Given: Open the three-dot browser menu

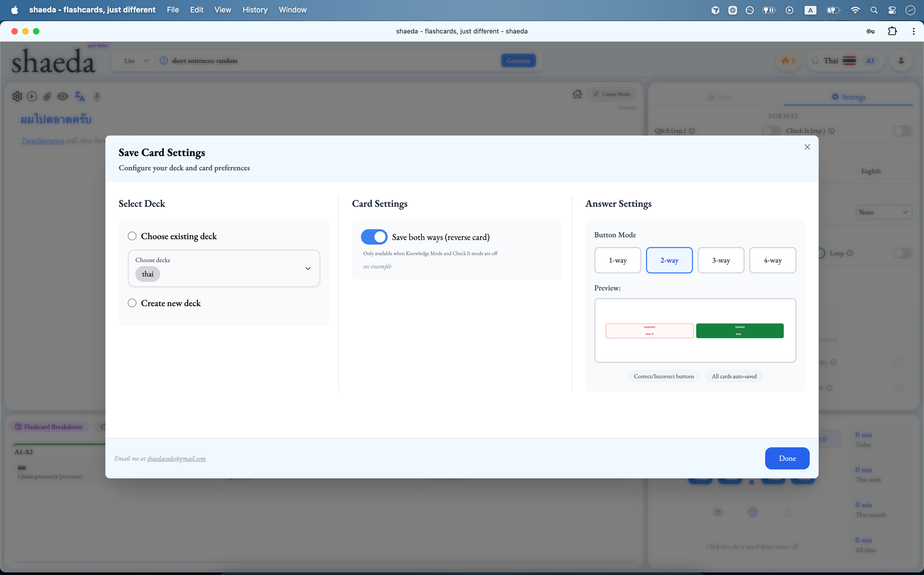Looking at the screenshot, I should tap(913, 31).
